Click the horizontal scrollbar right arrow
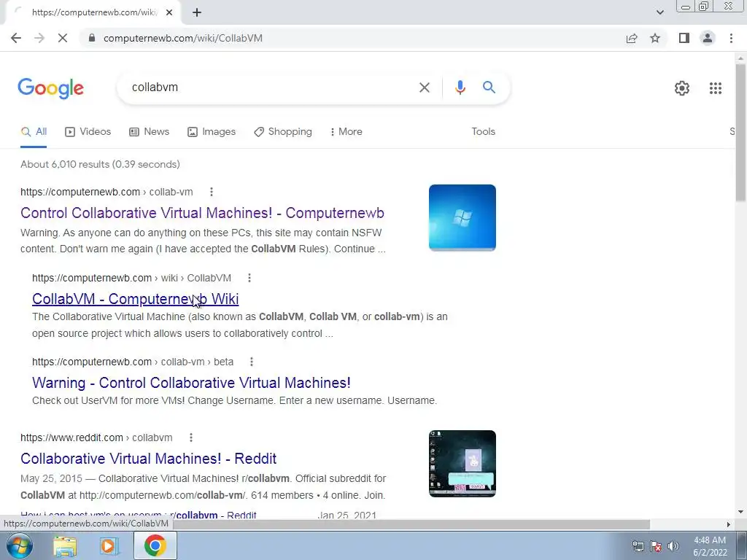The height and width of the screenshot is (560, 747). [728, 524]
